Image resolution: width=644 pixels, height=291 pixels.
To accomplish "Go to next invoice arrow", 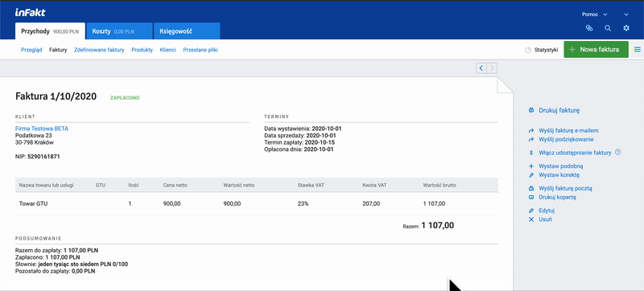I will (x=492, y=68).
